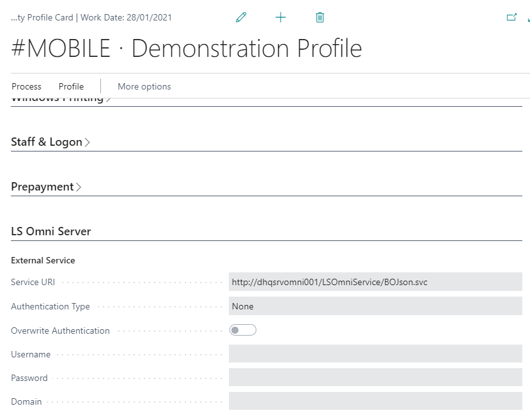530x420 pixels.
Task: Open the Process menu
Action: tap(26, 86)
